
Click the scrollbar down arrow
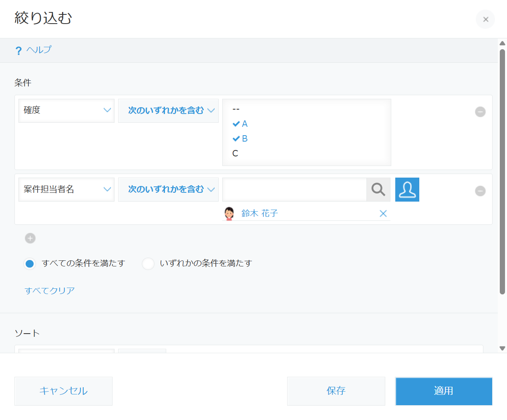pos(502,348)
